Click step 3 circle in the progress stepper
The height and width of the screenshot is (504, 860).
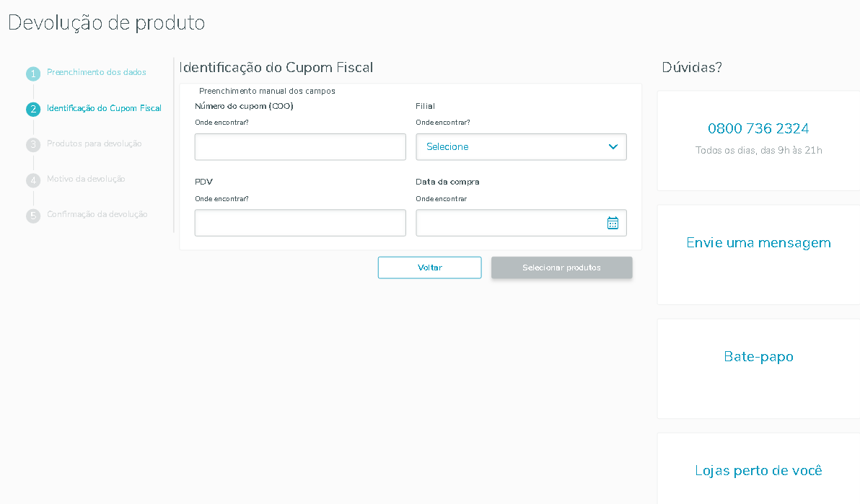click(33, 145)
